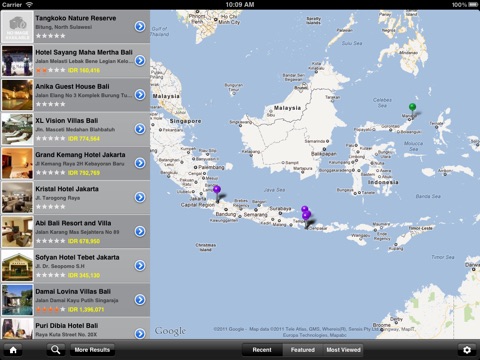Select price IDR 792,769

pyautogui.click(x=84, y=173)
